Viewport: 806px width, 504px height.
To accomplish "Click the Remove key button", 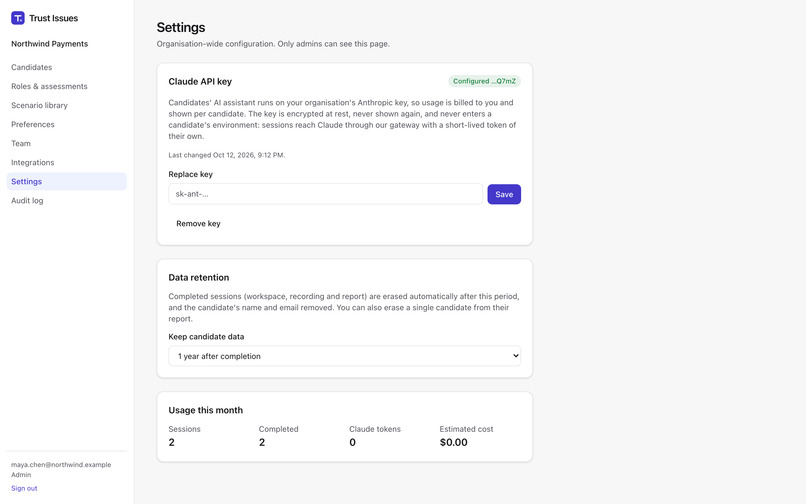I will tap(198, 224).
